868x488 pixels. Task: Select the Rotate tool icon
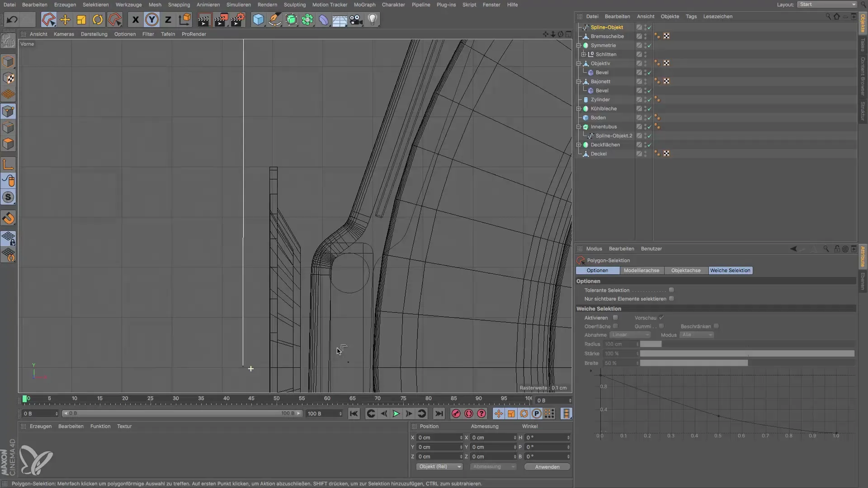tap(98, 20)
